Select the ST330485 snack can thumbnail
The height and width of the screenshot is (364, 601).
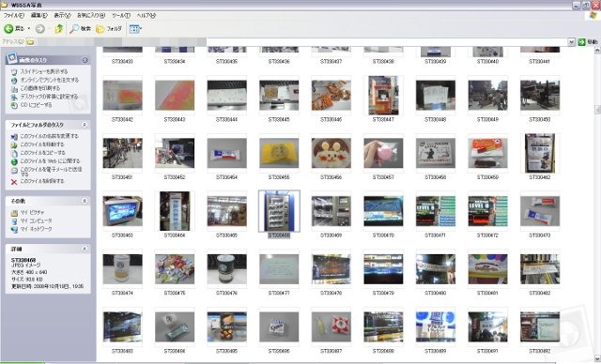point(226,326)
